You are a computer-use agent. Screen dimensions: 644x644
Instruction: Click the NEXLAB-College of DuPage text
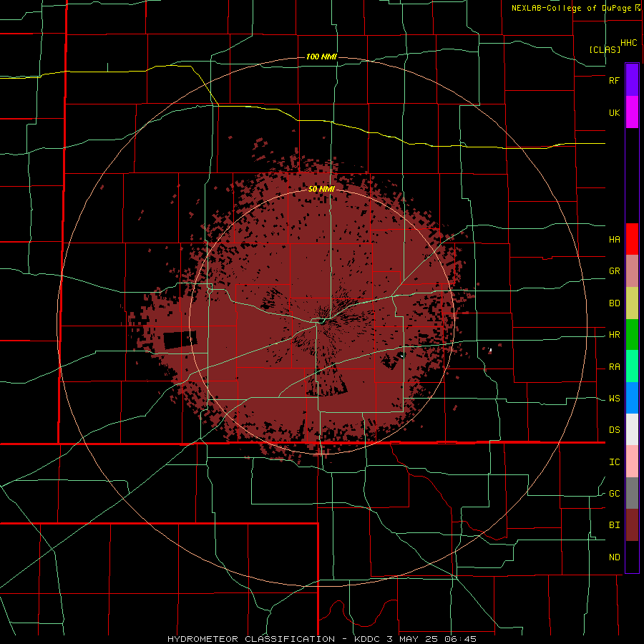pyautogui.click(x=571, y=8)
